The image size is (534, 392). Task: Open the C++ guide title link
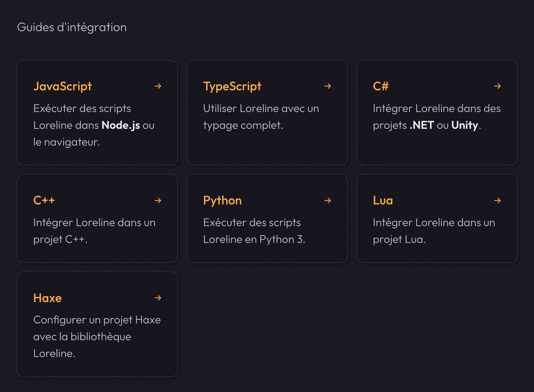coord(44,201)
